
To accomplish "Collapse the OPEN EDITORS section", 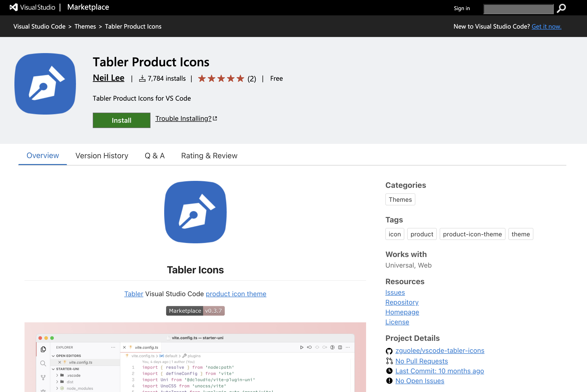I will [x=54, y=356].
